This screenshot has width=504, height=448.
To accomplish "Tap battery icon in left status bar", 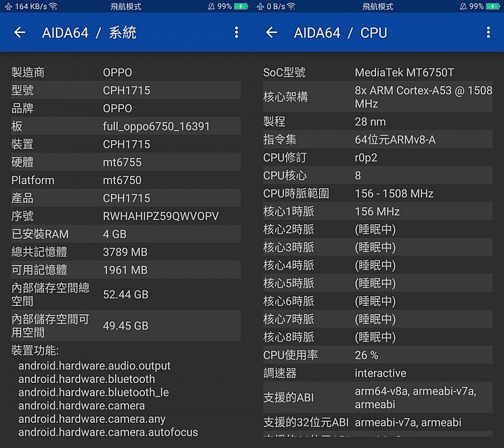I will click(x=241, y=6).
